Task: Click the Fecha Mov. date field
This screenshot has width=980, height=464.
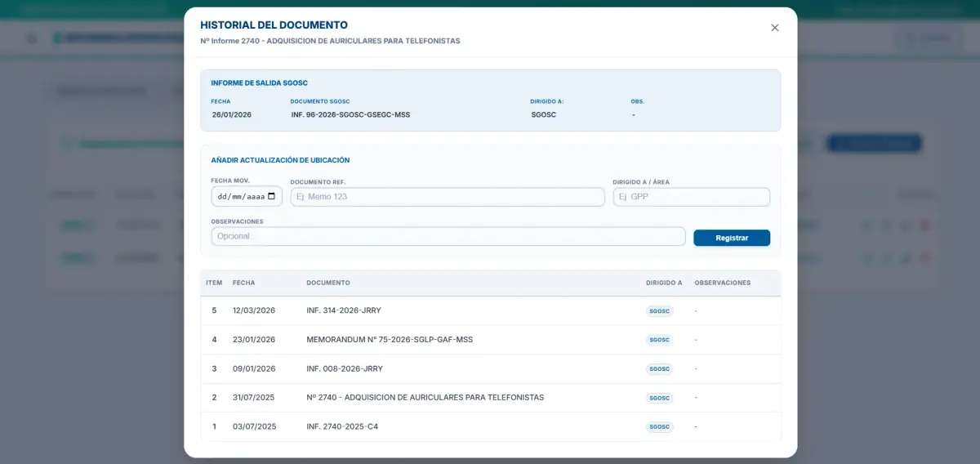Action: pos(247,196)
